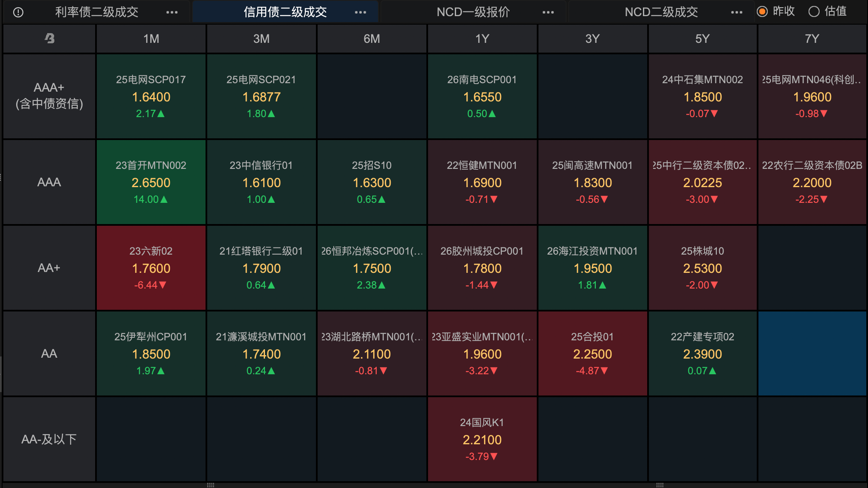This screenshot has height=488, width=868.
Task: Open the 25合投01 bond cell
Action: pos(592,353)
